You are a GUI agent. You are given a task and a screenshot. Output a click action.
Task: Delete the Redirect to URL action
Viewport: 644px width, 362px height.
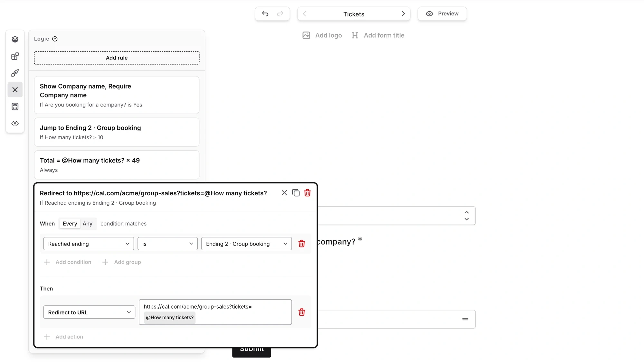coord(302,312)
